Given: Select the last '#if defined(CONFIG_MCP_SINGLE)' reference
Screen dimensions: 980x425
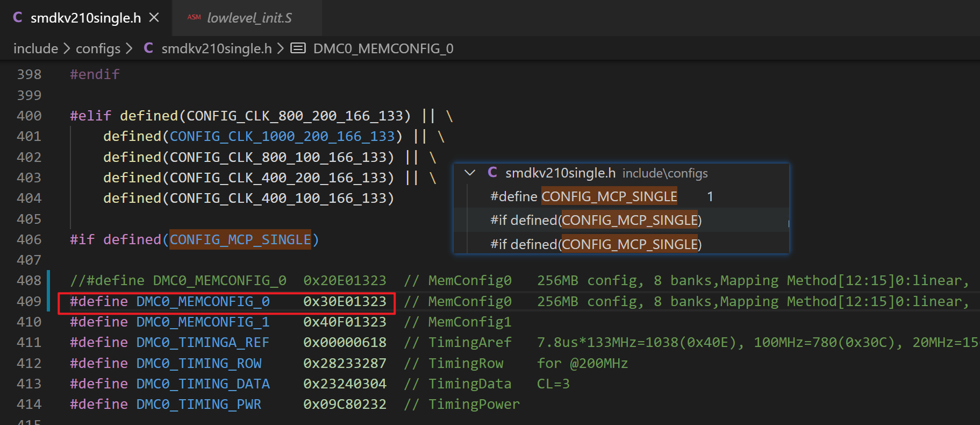Looking at the screenshot, I should (621, 244).
